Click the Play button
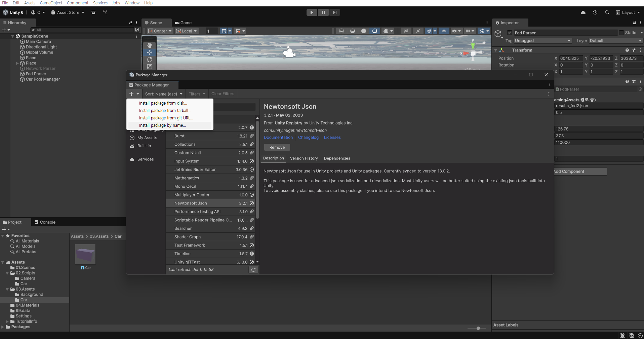 tap(312, 12)
